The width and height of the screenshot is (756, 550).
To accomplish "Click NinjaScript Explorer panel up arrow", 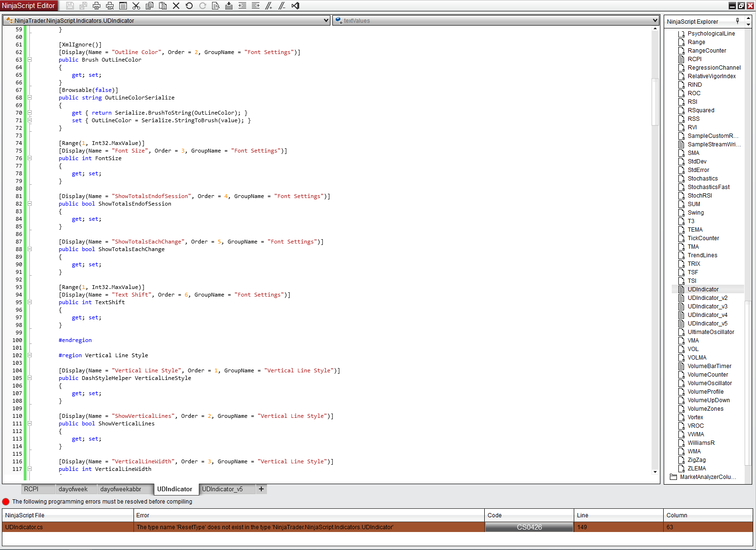I will coord(748,18).
